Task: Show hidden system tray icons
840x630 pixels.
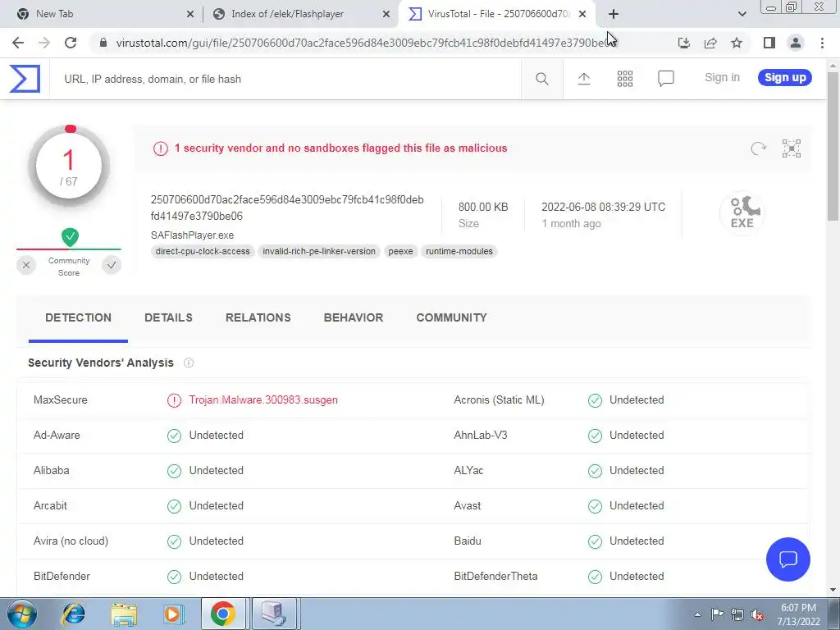Action: pyautogui.click(x=697, y=614)
